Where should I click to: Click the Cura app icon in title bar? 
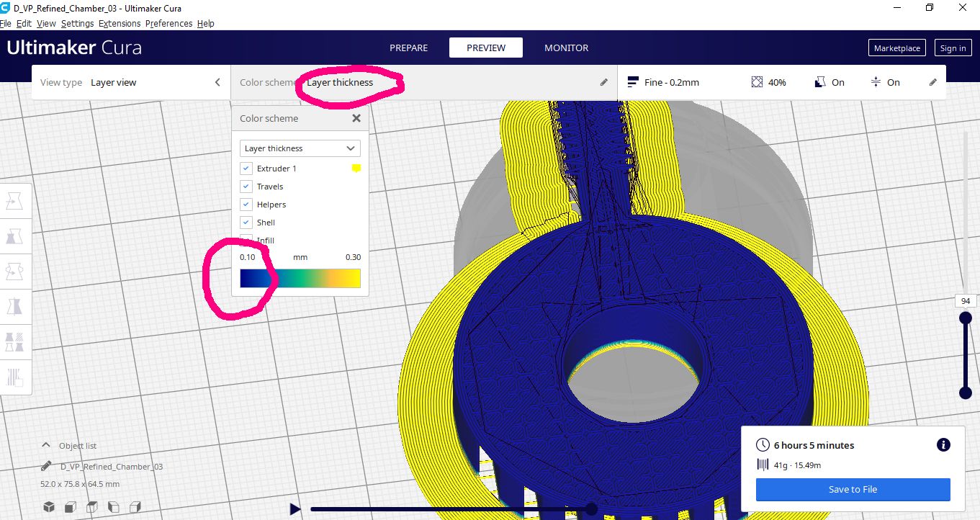6,7
